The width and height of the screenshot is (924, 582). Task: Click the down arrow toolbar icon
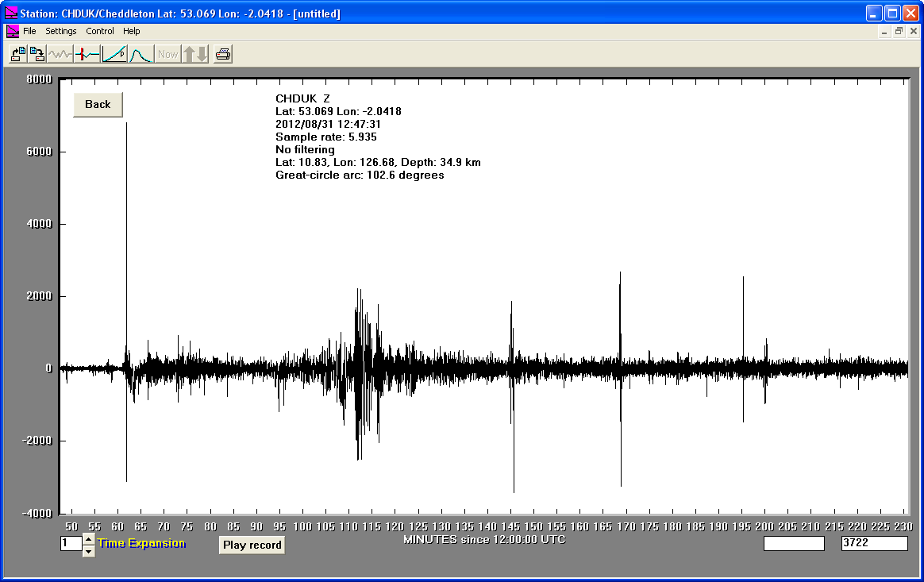[x=202, y=54]
